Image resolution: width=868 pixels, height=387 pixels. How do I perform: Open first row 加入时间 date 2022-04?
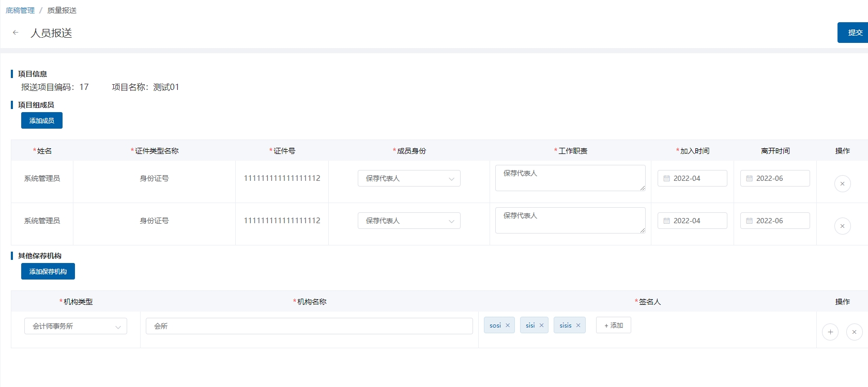coord(692,178)
